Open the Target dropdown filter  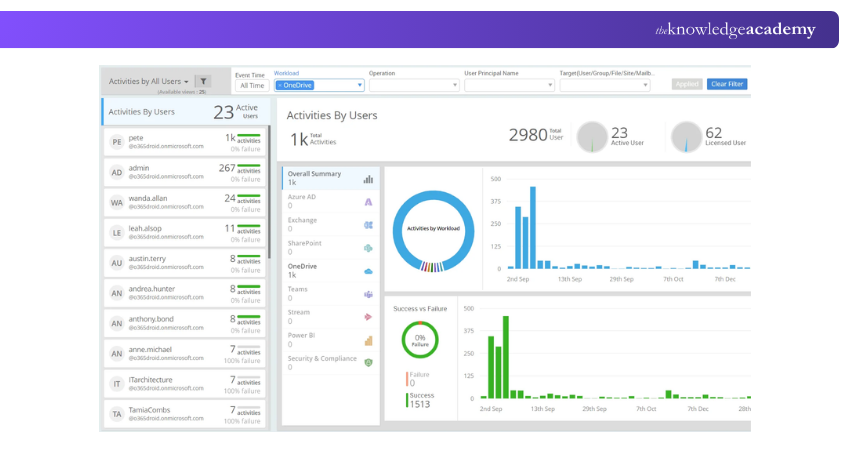605,85
